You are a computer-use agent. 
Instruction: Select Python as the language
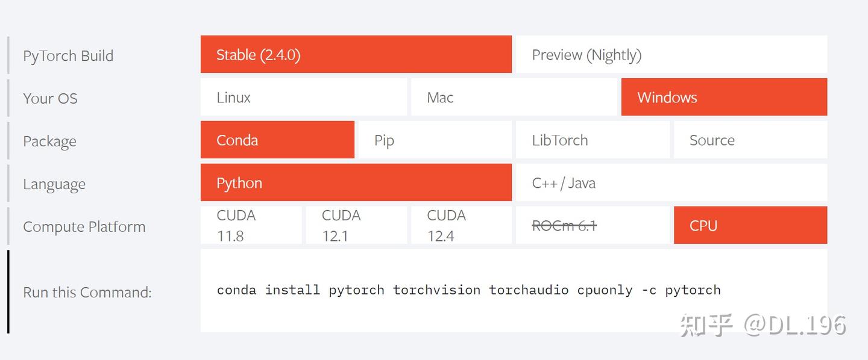[x=356, y=183]
